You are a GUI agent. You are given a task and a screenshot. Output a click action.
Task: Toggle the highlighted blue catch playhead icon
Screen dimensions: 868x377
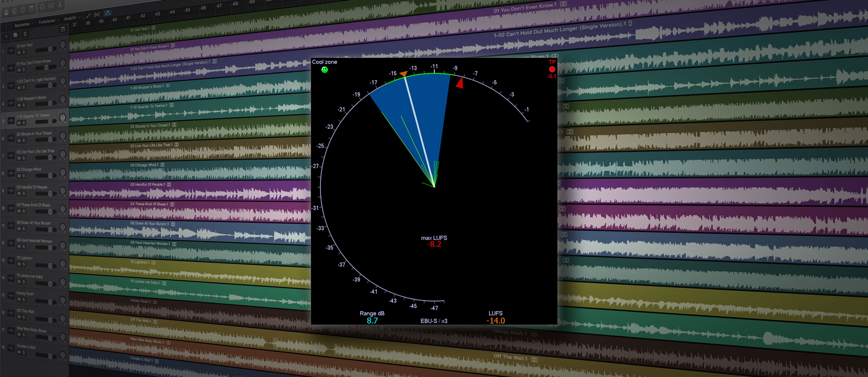(x=108, y=13)
